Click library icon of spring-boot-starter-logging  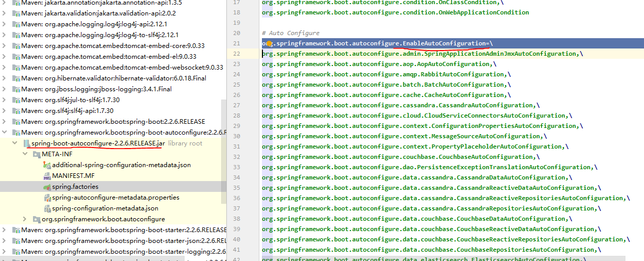pos(15,252)
